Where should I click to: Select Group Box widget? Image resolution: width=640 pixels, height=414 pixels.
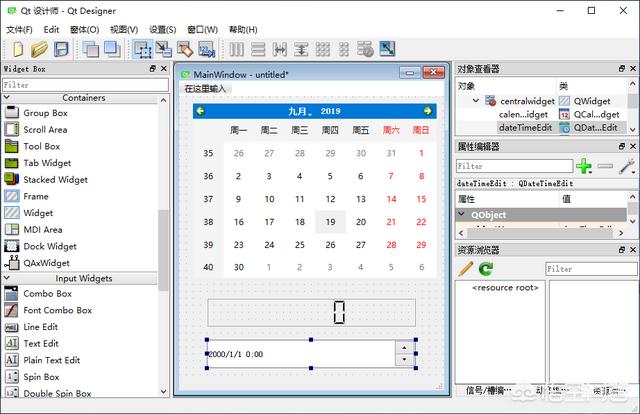[x=45, y=113]
